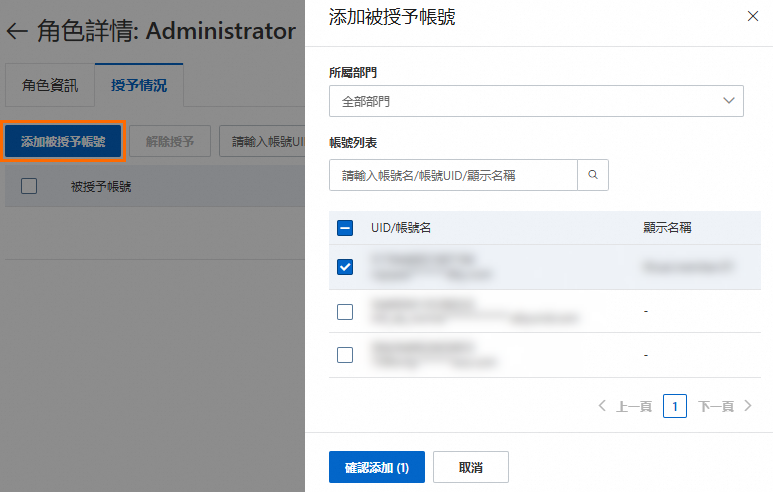Select the checkbox next to 被授予帳號
This screenshot has width=773, height=492.
pos(29,186)
